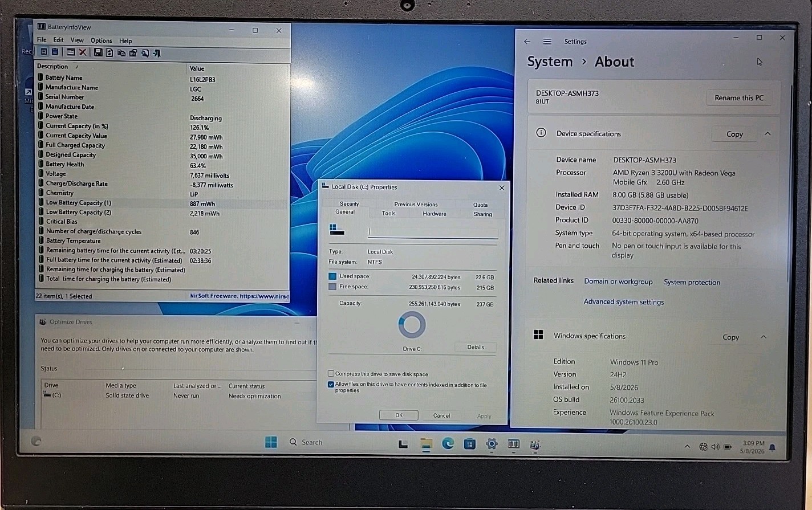Open Microsoft Store from the taskbar
This screenshot has height=510, width=812.
[469, 444]
